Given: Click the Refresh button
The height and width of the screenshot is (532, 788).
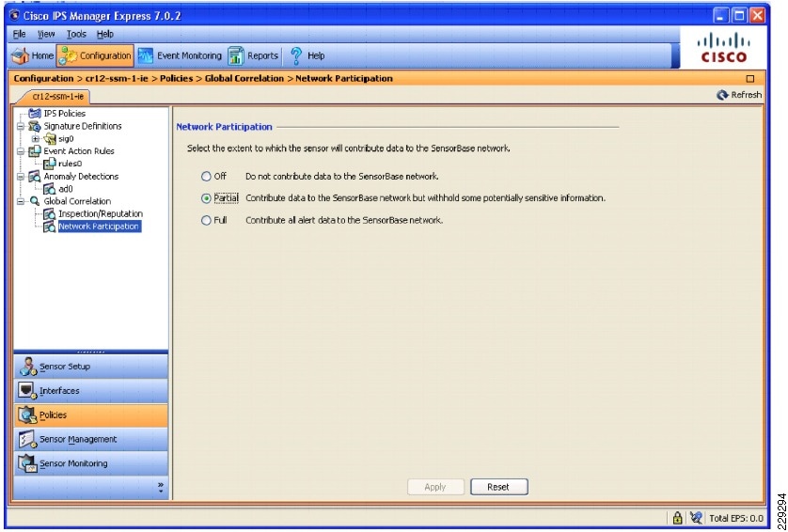Looking at the screenshot, I should (739, 95).
